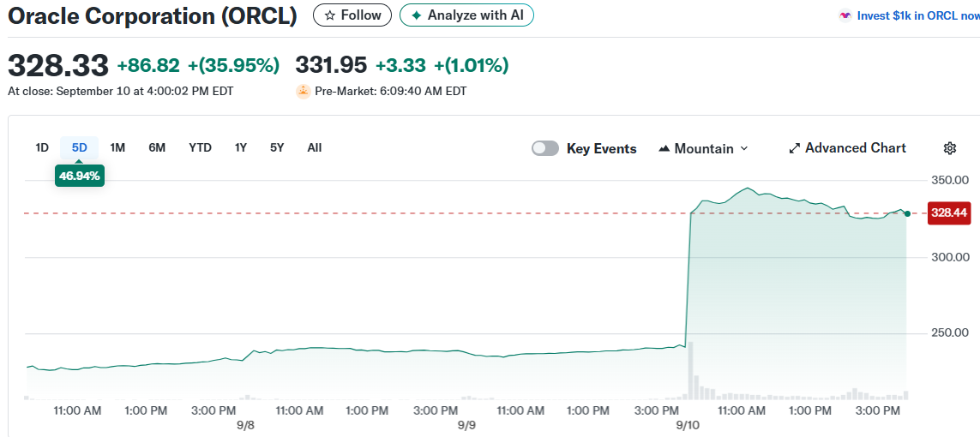Screen dimensions: 980x437
Task: Select the YTD time range
Action: (x=200, y=148)
